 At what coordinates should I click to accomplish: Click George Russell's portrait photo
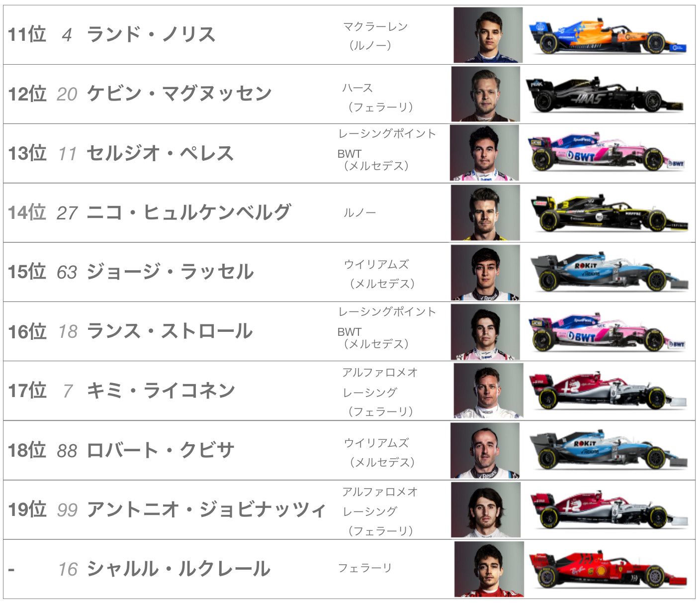485,272
